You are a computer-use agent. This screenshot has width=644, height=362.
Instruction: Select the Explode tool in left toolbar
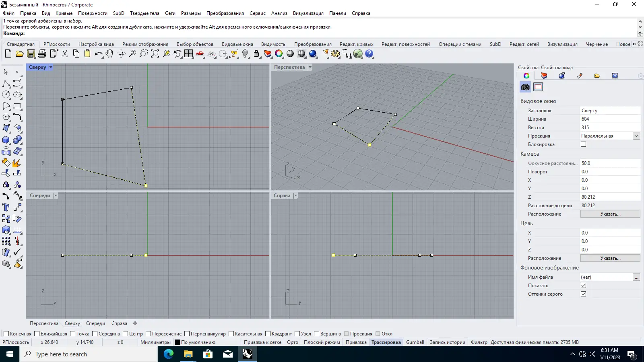click(x=17, y=162)
